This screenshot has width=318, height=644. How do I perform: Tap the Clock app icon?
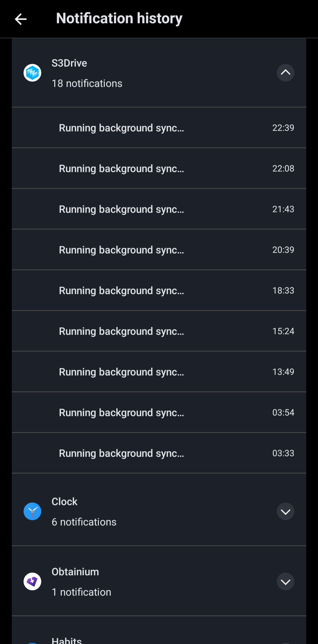tap(32, 511)
